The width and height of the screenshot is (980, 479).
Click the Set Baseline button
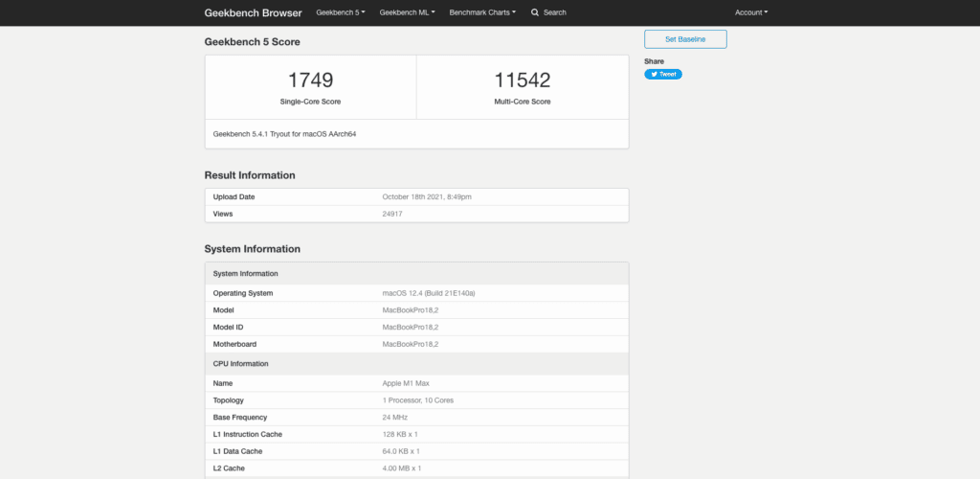point(685,39)
